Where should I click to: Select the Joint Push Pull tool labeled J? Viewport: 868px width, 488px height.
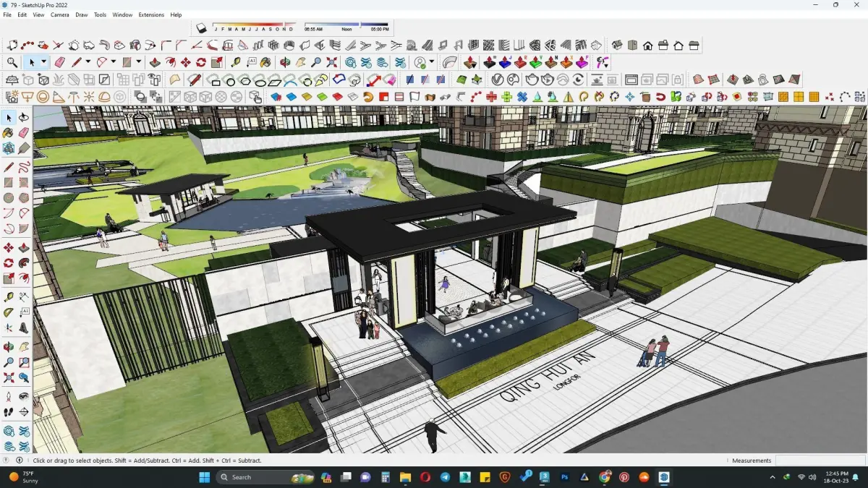[506, 63]
